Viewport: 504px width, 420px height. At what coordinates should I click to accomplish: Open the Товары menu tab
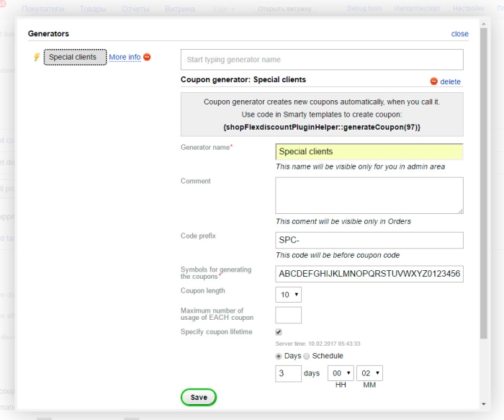[x=92, y=9]
